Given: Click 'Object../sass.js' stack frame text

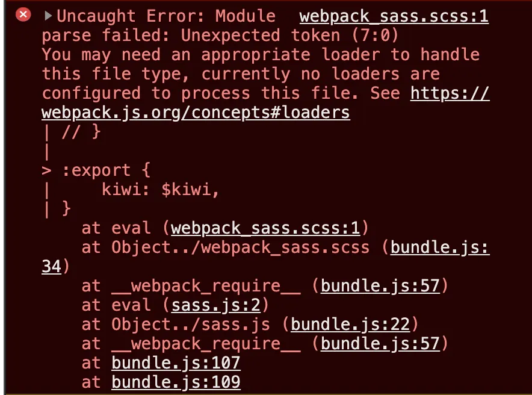Looking at the screenshot, I should tap(191, 325).
